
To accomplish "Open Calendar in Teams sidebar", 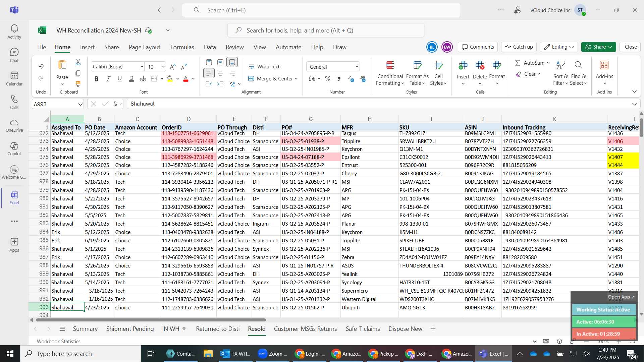I will pyautogui.click(x=14, y=79).
